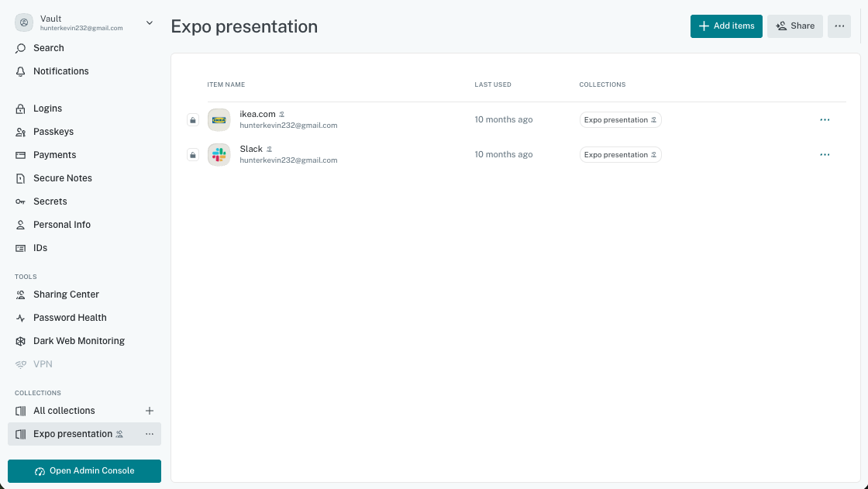The height and width of the screenshot is (489, 868).
Task: Click the Slack logo thumbnail
Action: (219, 154)
